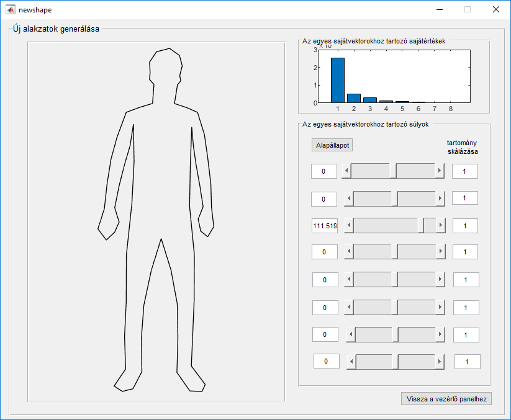The height and width of the screenshot is (420, 511).
Task: Click left arrow of the third slider
Action: [348, 226]
